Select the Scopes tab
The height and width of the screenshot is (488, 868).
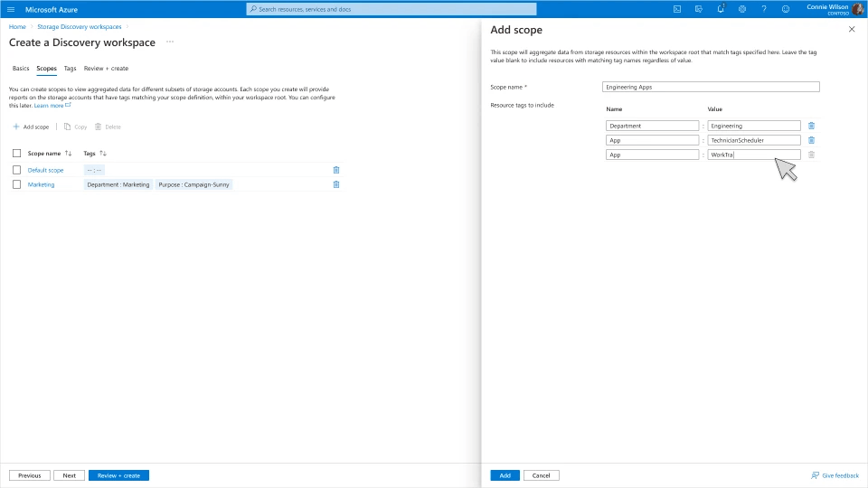46,68
